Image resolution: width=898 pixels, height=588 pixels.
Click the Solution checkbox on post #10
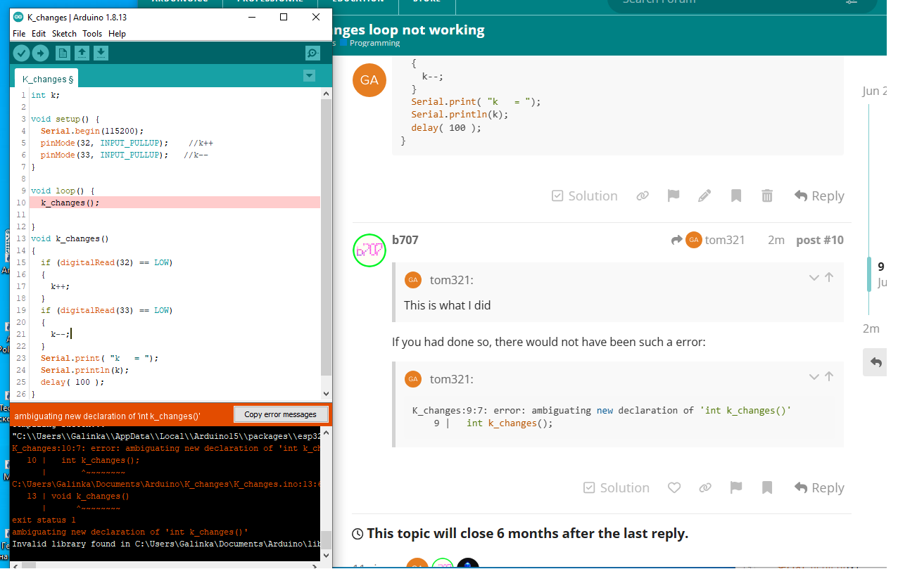coord(616,487)
